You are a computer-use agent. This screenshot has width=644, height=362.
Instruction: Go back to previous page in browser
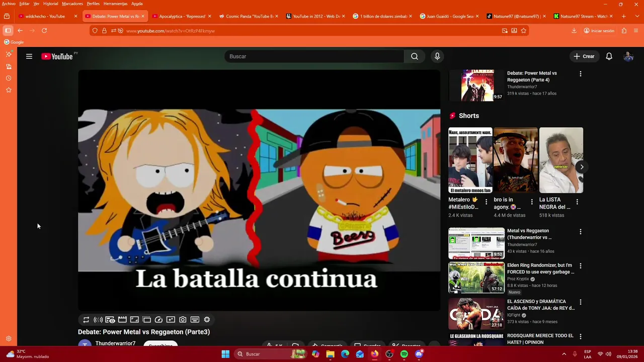pos(20,31)
